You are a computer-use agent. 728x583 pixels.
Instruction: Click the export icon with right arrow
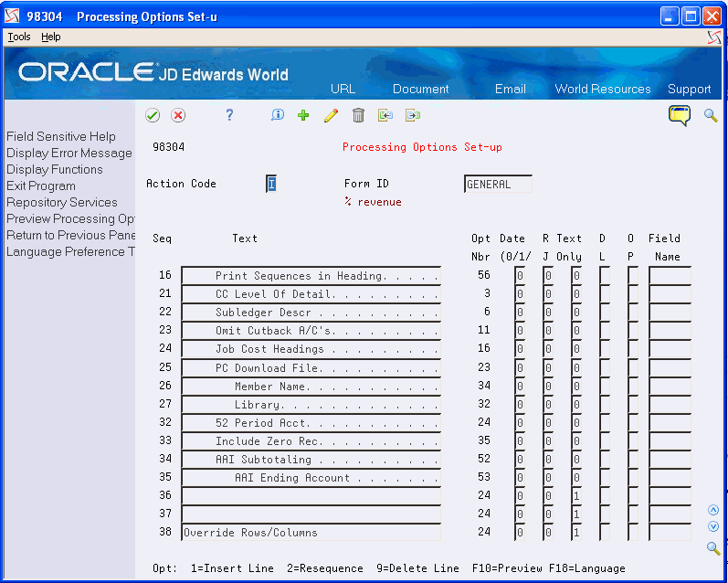pyautogui.click(x=413, y=115)
